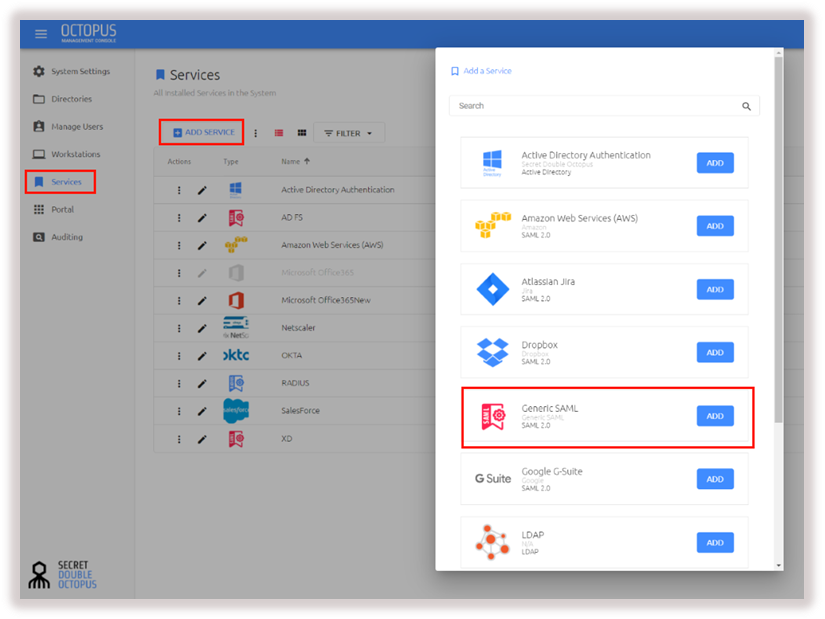Viewport: 825px width, 619px height.
Task: Open the hamburger menu in header
Action: 41,34
